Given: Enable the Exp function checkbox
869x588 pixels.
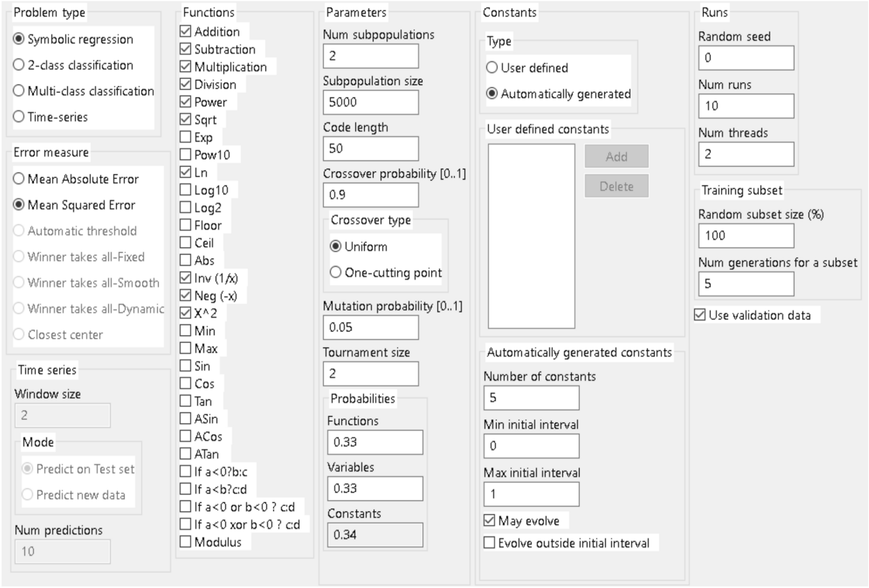Looking at the screenshot, I should pos(185,137).
